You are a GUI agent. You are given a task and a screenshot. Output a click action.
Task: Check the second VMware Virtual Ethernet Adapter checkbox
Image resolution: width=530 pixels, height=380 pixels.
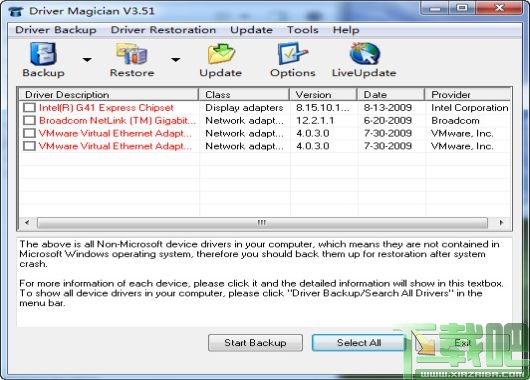(x=29, y=146)
